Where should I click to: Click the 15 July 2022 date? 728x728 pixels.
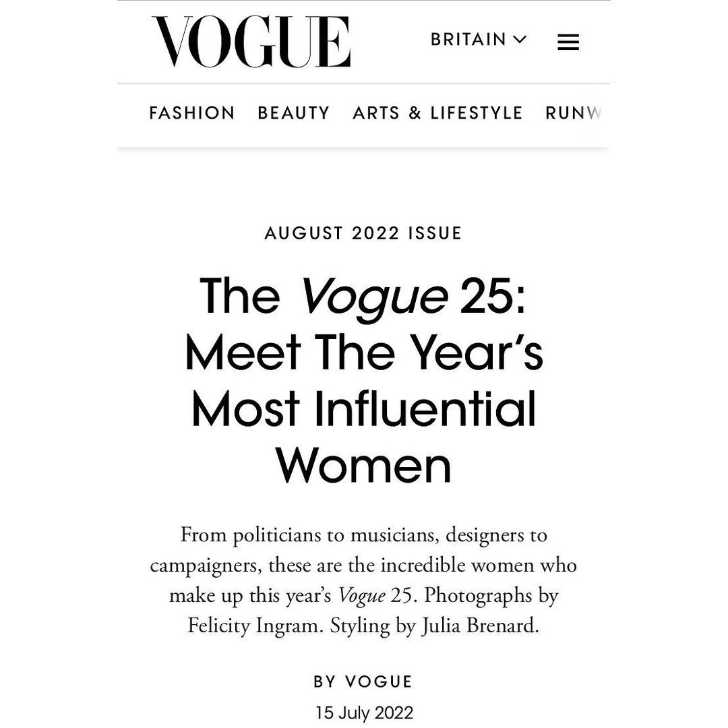(x=363, y=712)
